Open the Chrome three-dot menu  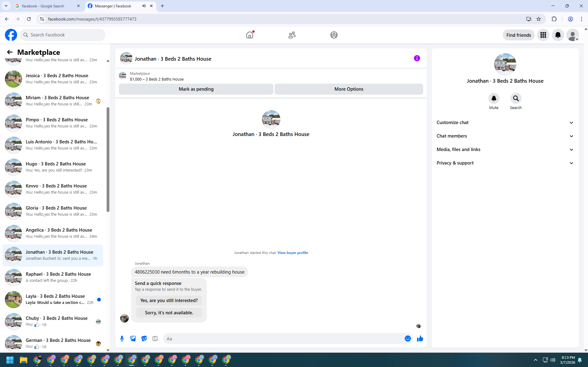click(582, 19)
